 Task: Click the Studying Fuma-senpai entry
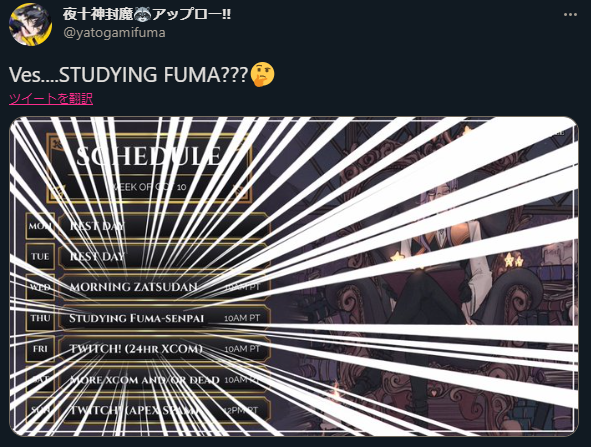click(136, 318)
